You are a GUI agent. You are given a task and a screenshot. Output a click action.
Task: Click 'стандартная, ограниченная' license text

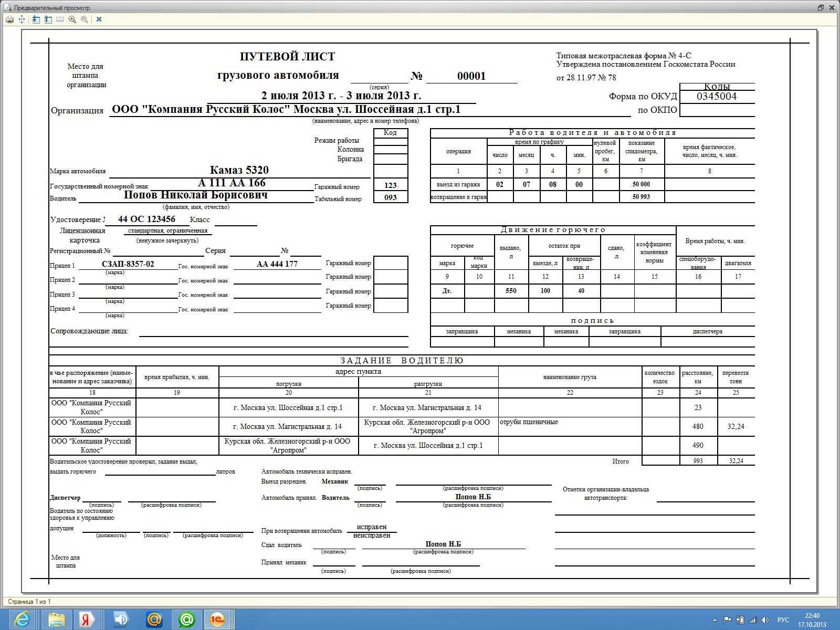pos(167,230)
